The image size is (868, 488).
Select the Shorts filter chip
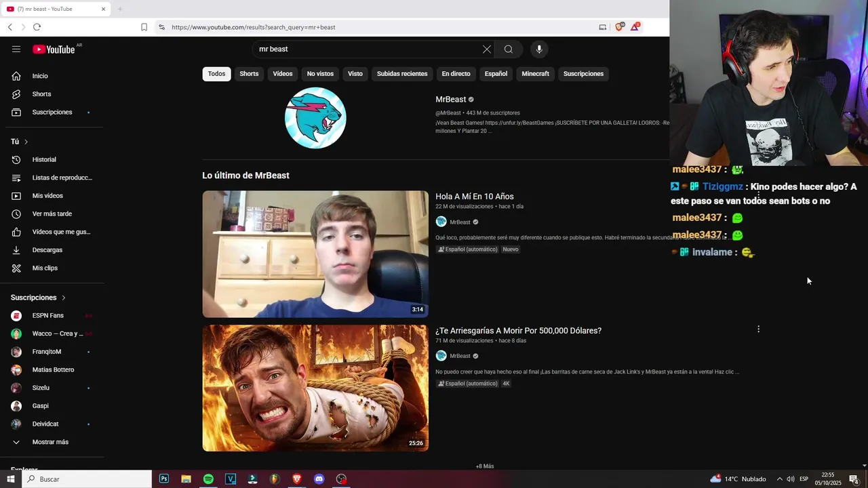pyautogui.click(x=249, y=74)
